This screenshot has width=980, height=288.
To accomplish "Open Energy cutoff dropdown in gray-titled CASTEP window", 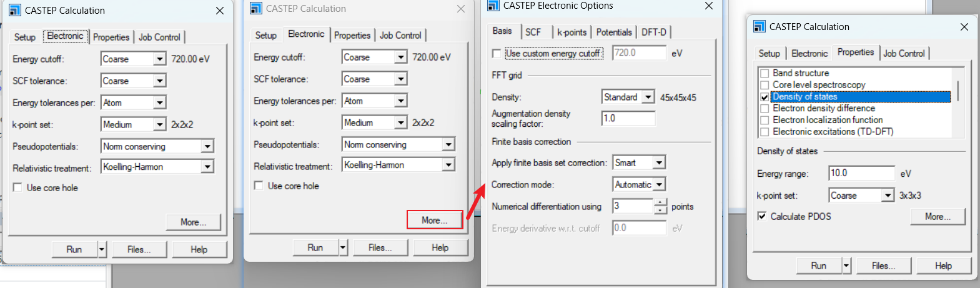I will [x=401, y=57].
